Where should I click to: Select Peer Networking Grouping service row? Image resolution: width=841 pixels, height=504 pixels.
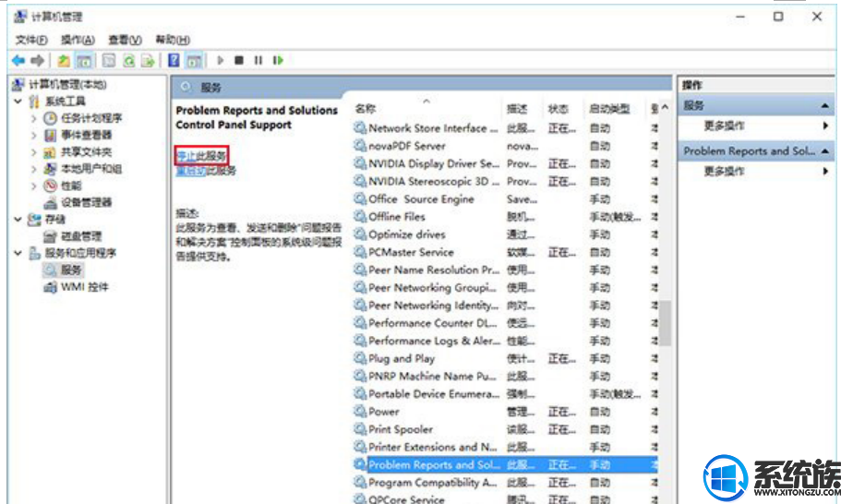click(505, 287)
